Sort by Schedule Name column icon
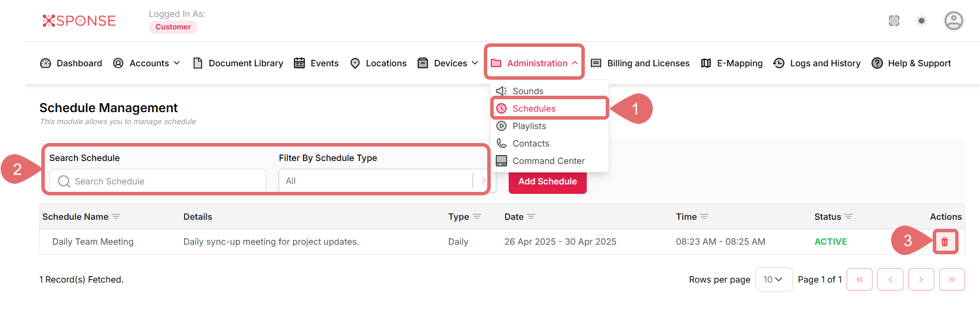Screen dimensions: 980x313 click(116, 217)
